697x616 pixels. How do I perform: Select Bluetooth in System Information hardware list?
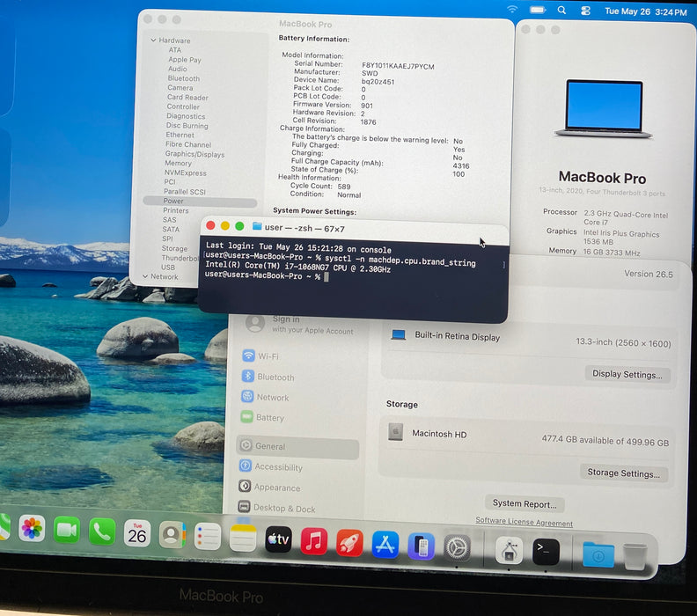tap(184, 77)
